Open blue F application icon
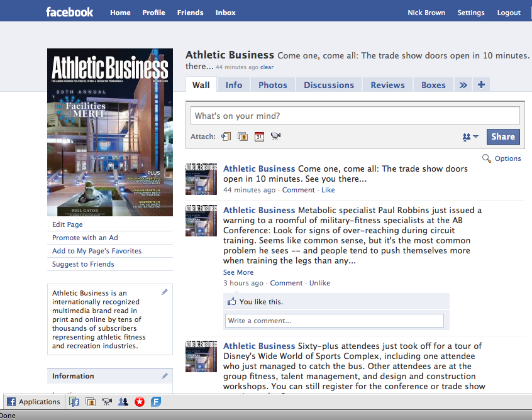532x420 pixels. point(156,402)
